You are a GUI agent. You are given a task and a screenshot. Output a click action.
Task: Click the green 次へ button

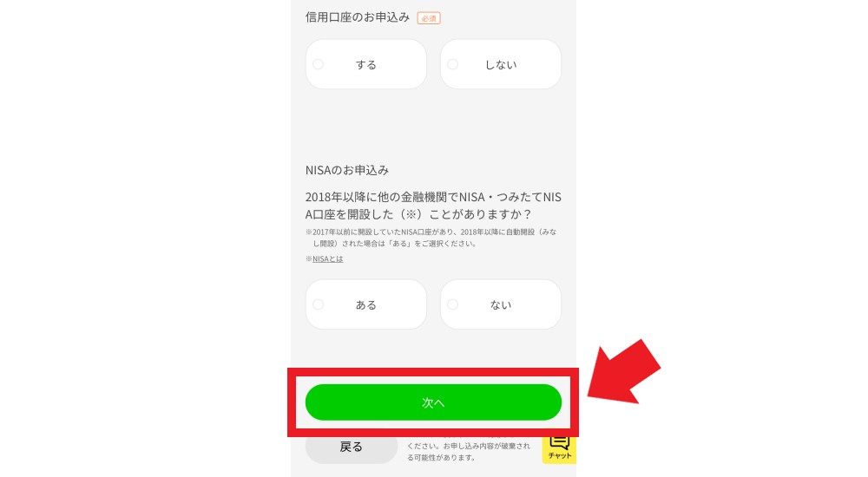(433, 402)
